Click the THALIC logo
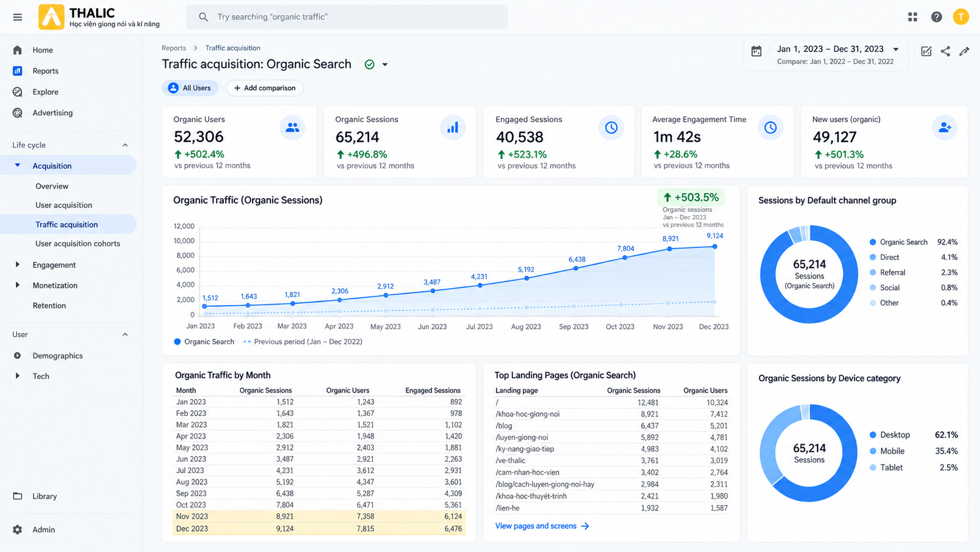The width and height of the screenshot is (980, 552). click(51, 17)
